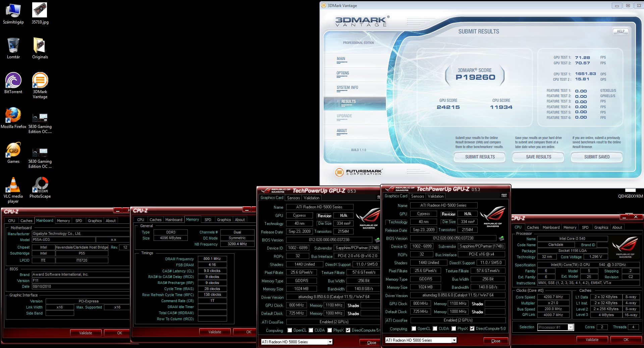Click the 3DMark Vantage title bar icon
The image size is (644, 348).
point(323,5)
